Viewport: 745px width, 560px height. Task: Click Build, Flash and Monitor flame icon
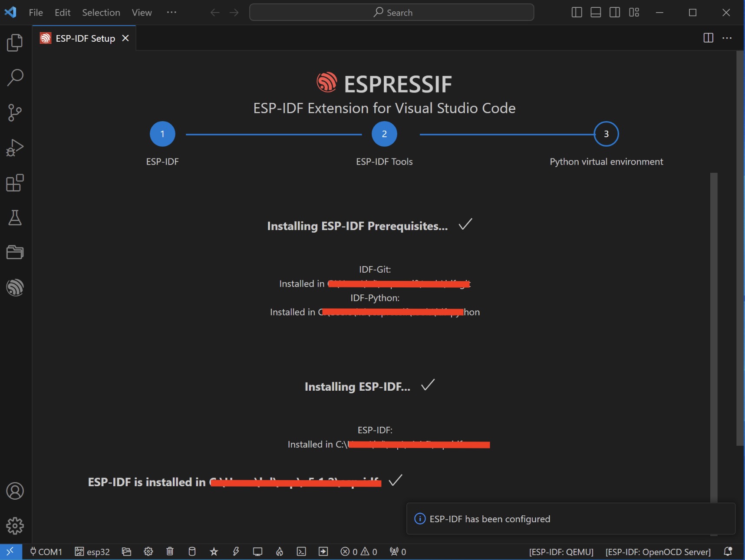(280, 552)
